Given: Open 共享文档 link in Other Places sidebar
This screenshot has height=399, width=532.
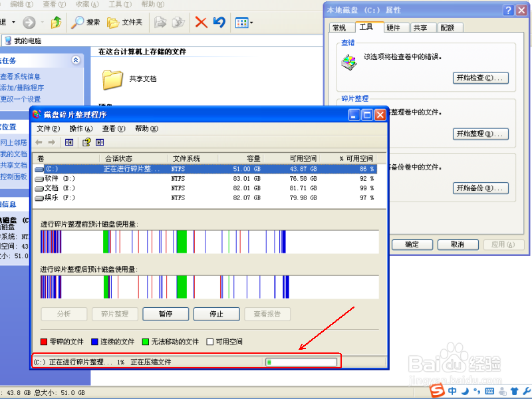Looking at the screenshot, I should tap(13, 165).
